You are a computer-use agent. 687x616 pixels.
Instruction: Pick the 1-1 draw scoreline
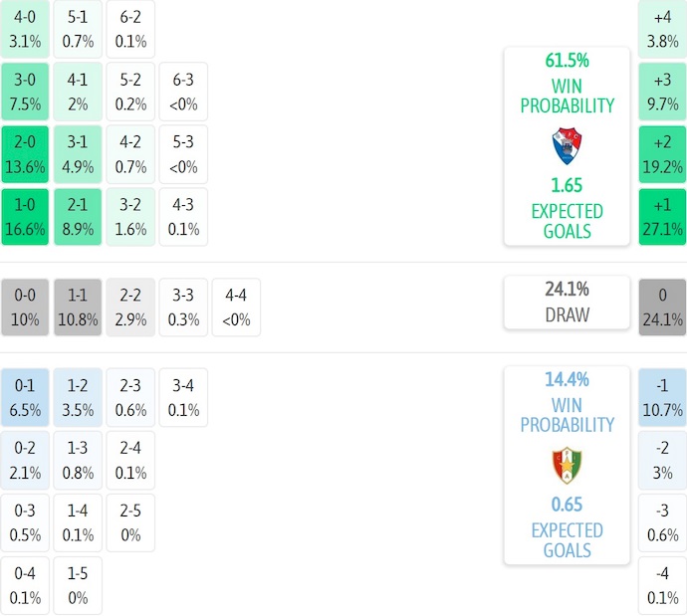[79, 308]
